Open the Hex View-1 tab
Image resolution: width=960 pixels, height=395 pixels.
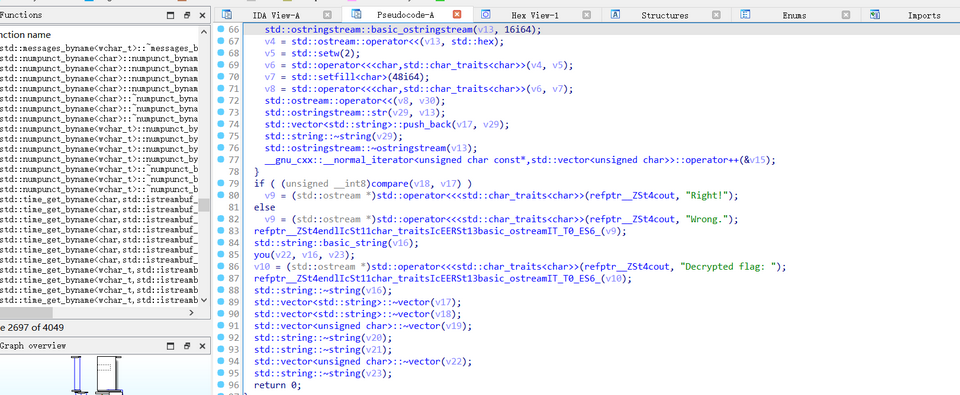point(535,15)
